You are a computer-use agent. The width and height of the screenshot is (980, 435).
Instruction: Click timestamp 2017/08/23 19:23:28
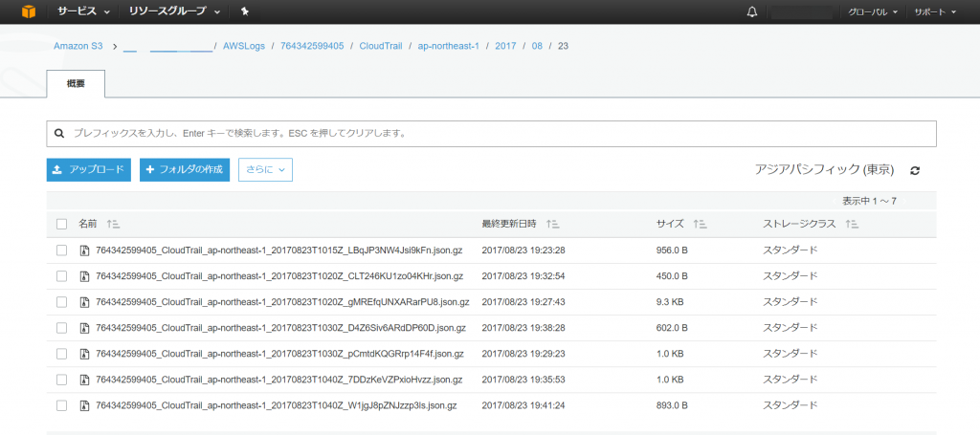point(523,250)
